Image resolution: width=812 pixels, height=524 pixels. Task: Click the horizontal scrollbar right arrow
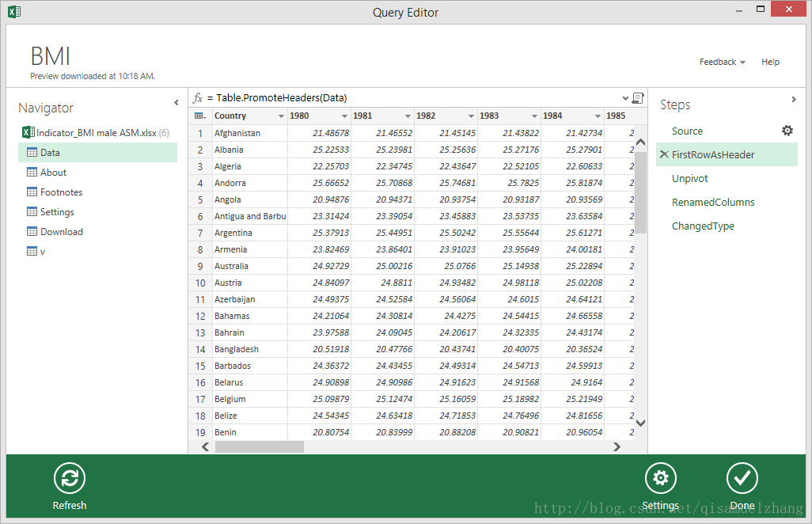coord(617,446)
